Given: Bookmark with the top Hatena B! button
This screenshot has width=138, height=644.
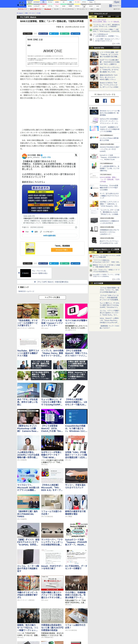Looking at the screenshot, I should [54, 33].
